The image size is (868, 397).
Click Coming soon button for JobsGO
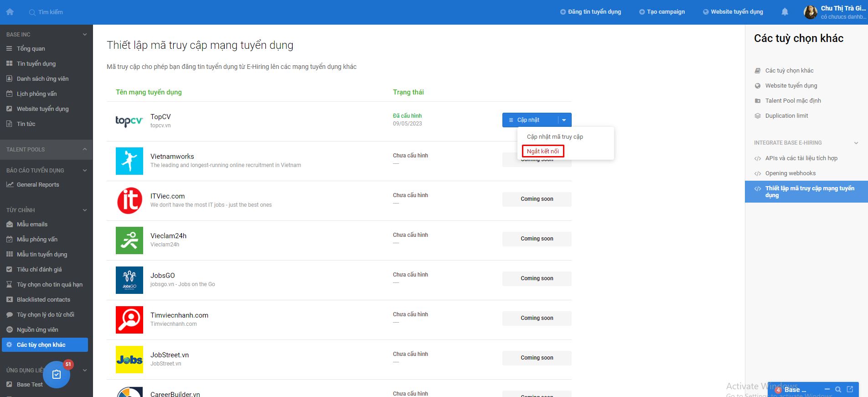(x=537, y=278)
